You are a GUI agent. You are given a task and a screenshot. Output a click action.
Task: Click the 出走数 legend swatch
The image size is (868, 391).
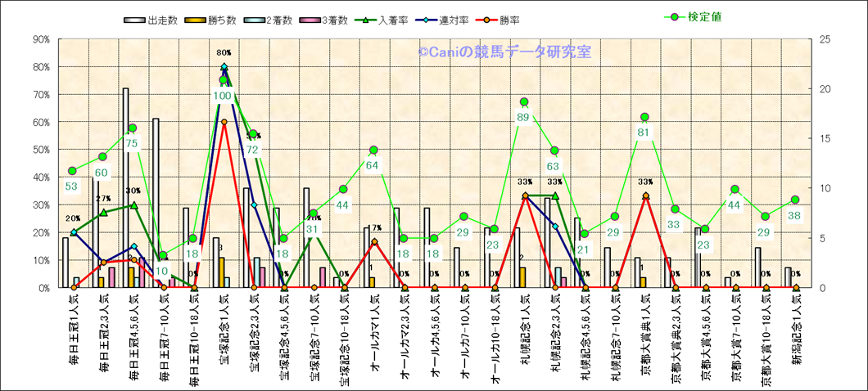click(134, 19)
